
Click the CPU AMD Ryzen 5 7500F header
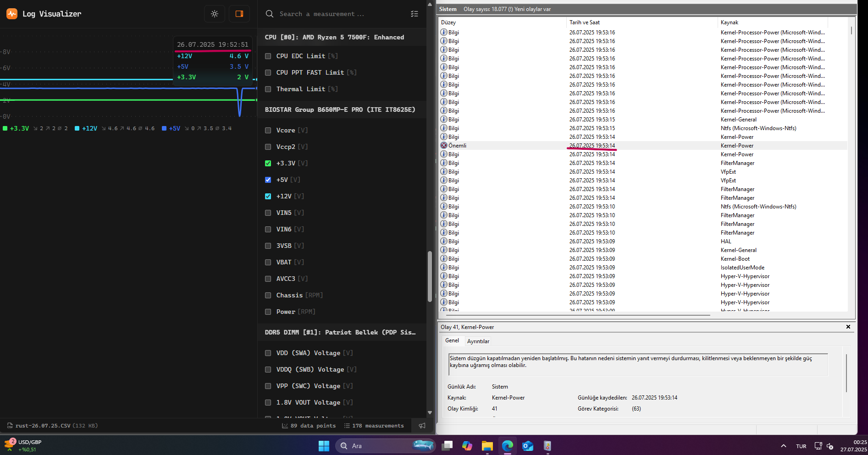coord(334,37)
